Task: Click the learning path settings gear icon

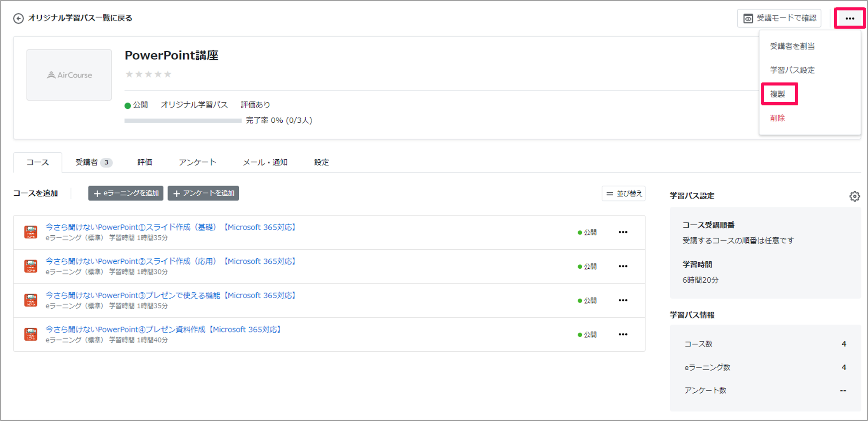Action: [855, 196]
